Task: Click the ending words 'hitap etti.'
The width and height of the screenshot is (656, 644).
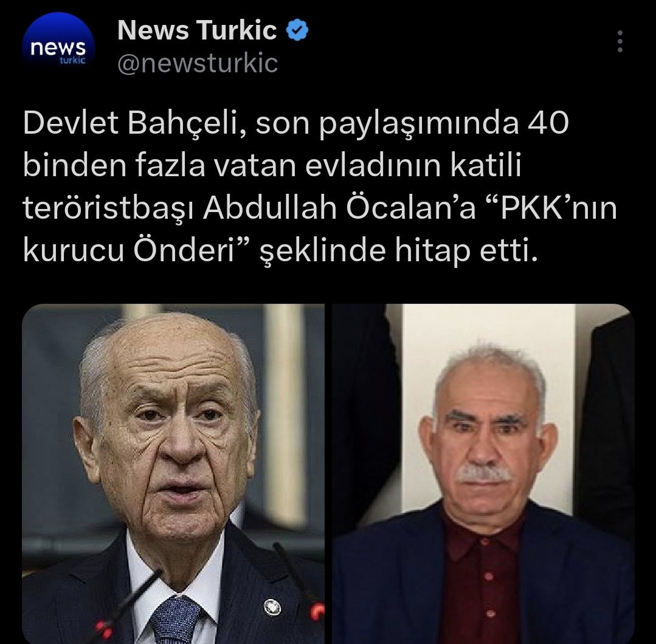Action: coord(466,252)
